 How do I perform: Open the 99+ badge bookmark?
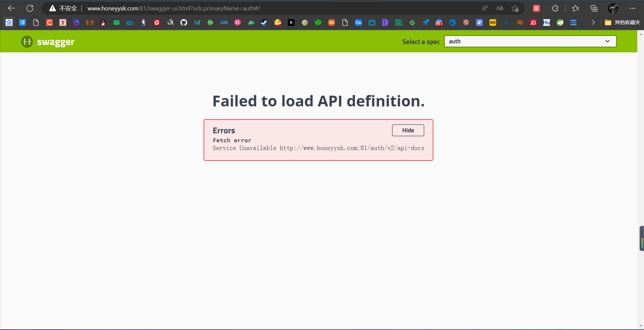pos(439,22)
